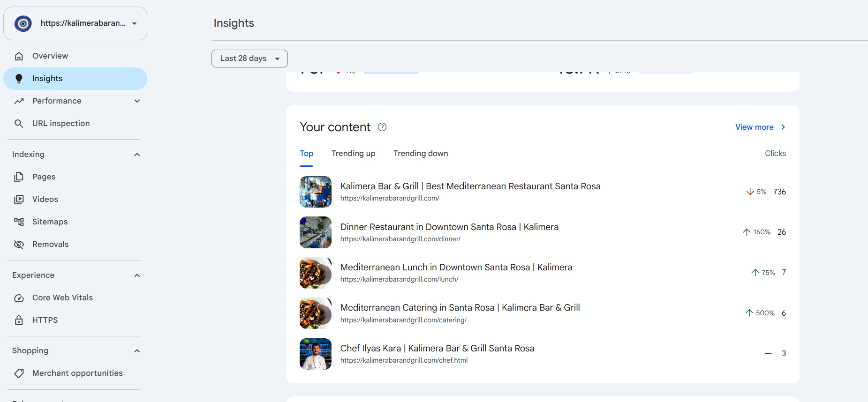868x402 pixels.
Task: Click the Chef Ilyas Kara thumbnail photo
Action: [x=316, y=354]
